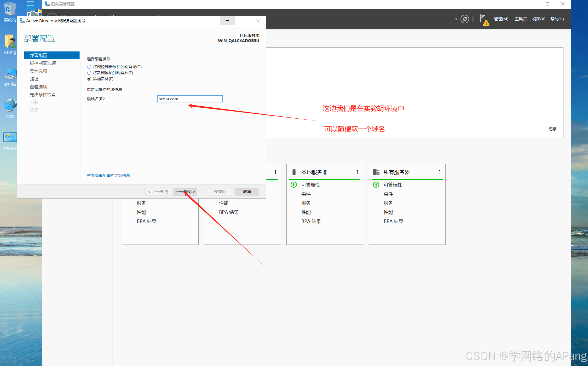
Task: Click the Next (下一步) button
Action: (185, 192)
